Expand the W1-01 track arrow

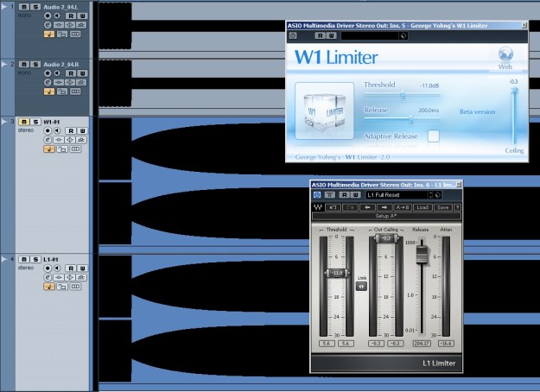(x=4, y=122)
